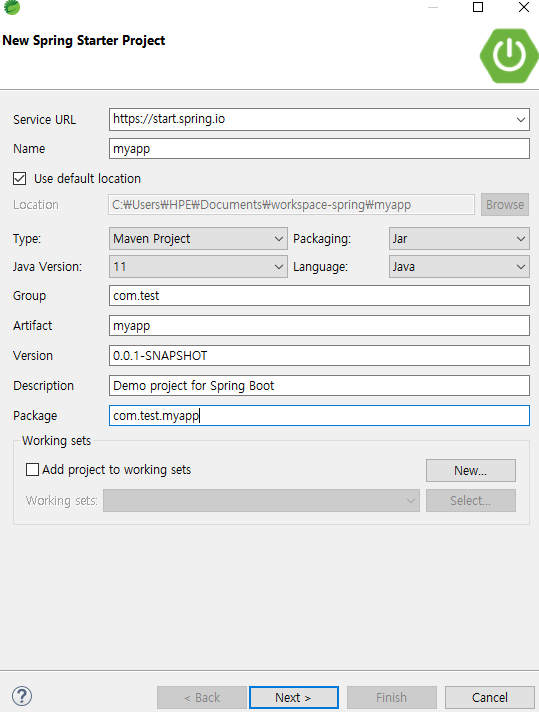Click the New... working set button

[470, 470]
